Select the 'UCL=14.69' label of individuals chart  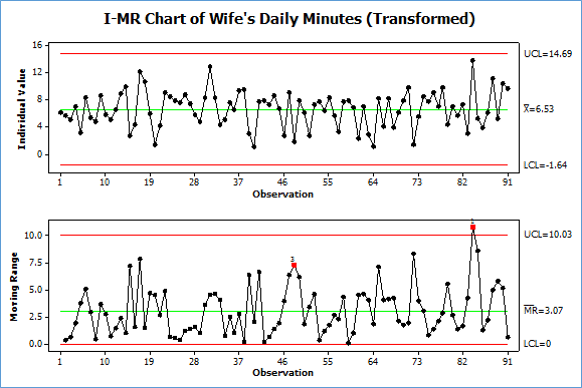(548, 54)
